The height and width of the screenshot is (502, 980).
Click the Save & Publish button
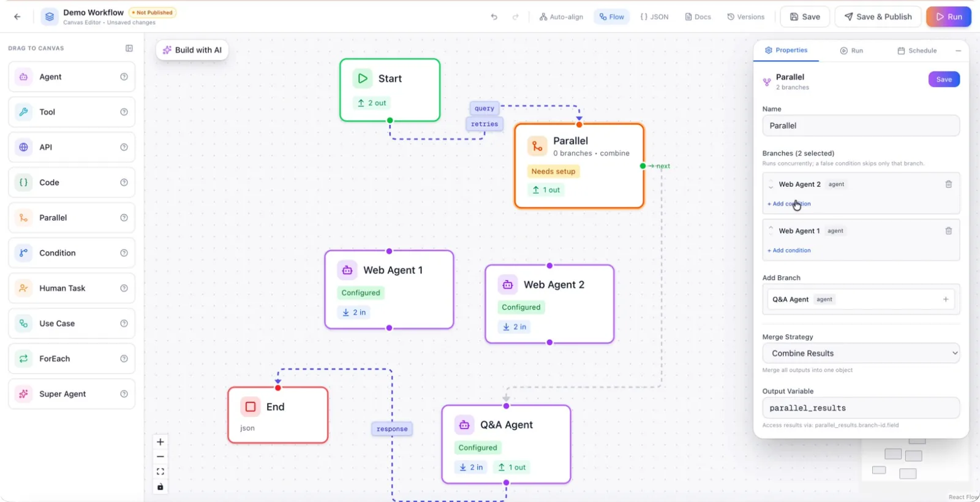(878, 17)
